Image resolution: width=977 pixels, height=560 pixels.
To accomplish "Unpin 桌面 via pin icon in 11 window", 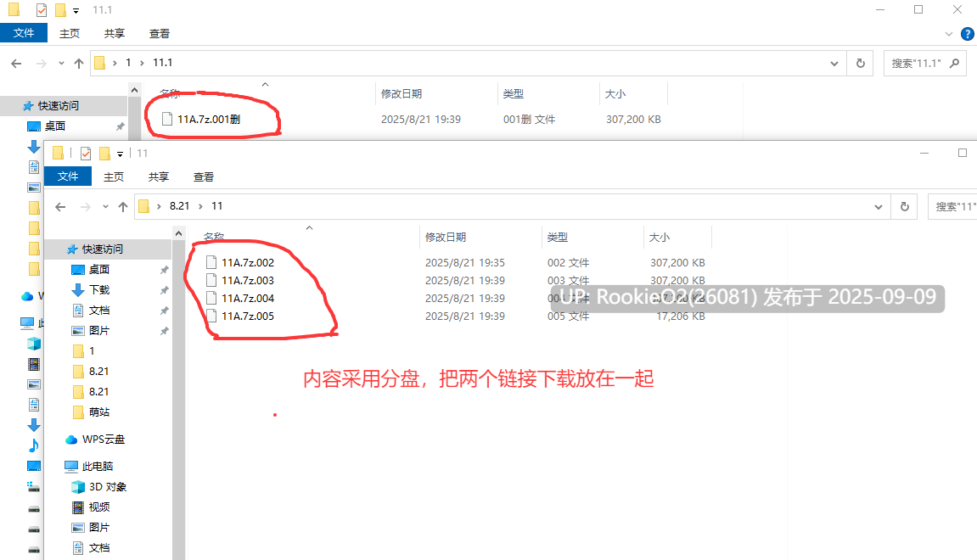I will coord(164,270).
